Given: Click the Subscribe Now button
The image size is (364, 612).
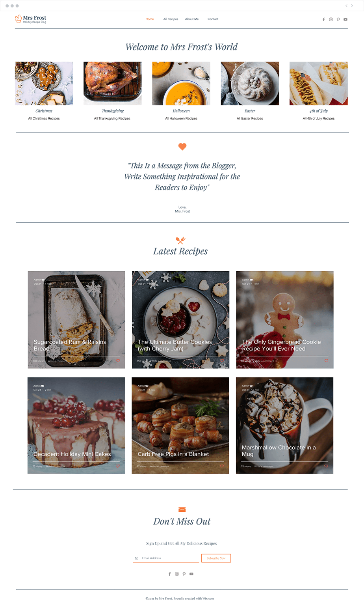Looking at the screenshot, I should click(x=216, y=558).
